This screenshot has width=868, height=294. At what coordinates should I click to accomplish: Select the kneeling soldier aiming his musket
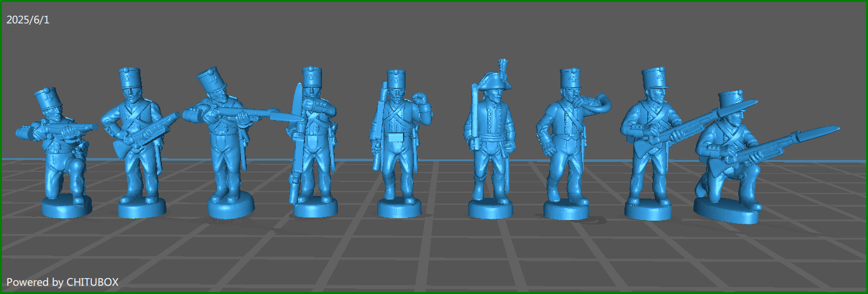tap(58, 152)
